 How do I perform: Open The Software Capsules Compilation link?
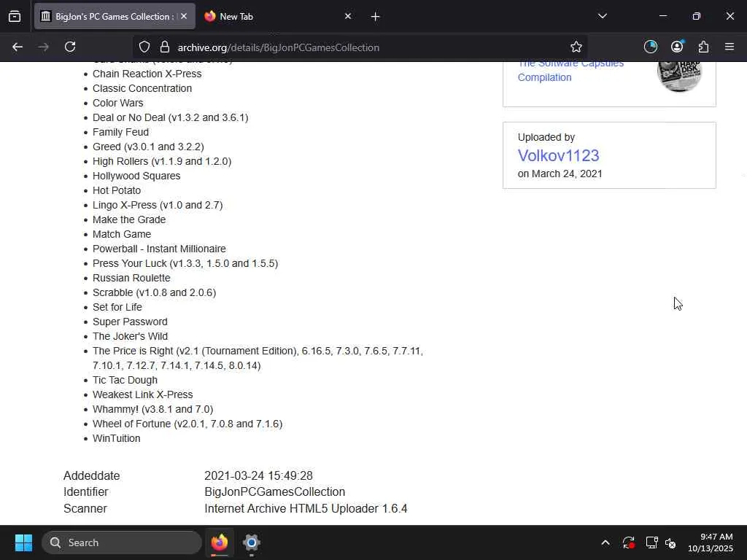click(x=570, y=70)
